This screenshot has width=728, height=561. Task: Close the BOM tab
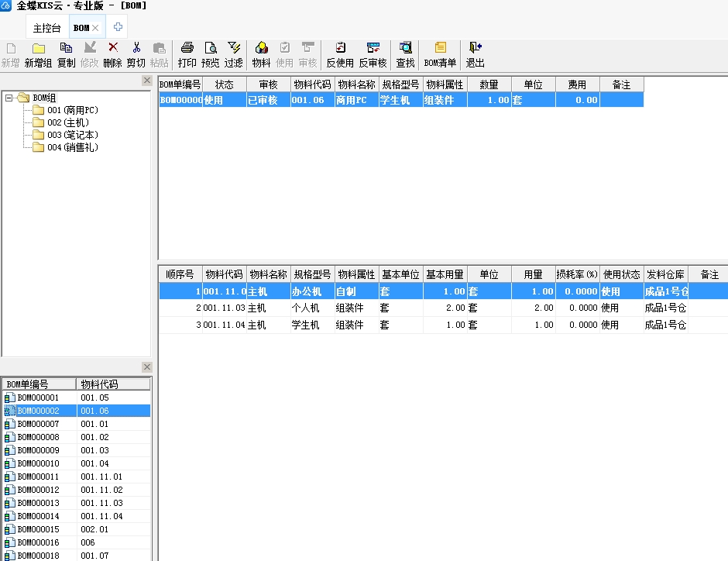95,28
